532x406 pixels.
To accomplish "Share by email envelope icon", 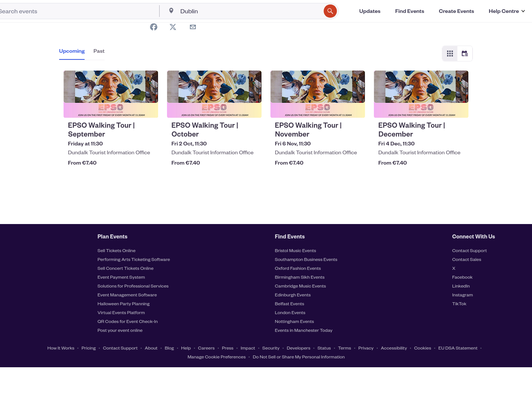I will [193, 27].
